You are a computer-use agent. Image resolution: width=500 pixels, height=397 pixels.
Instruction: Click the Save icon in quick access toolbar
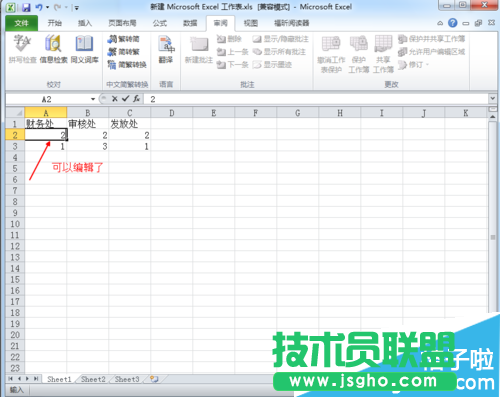[x=26, y=7]
